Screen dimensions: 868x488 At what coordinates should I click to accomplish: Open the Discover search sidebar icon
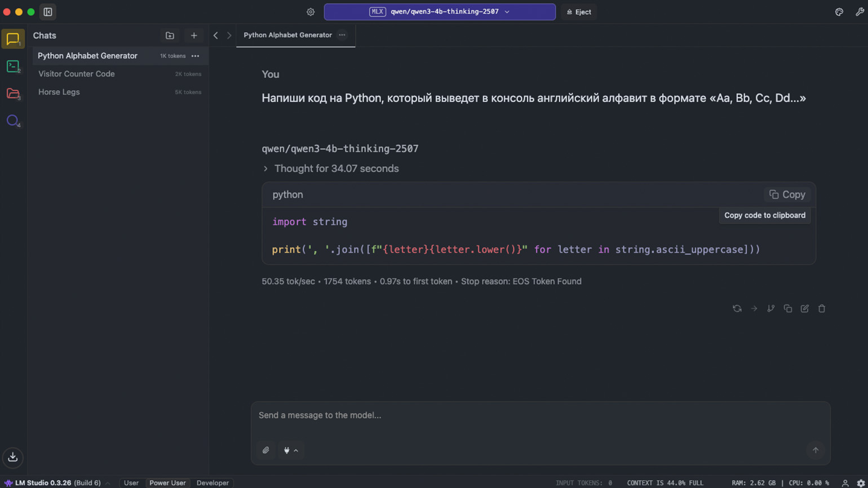12,121
